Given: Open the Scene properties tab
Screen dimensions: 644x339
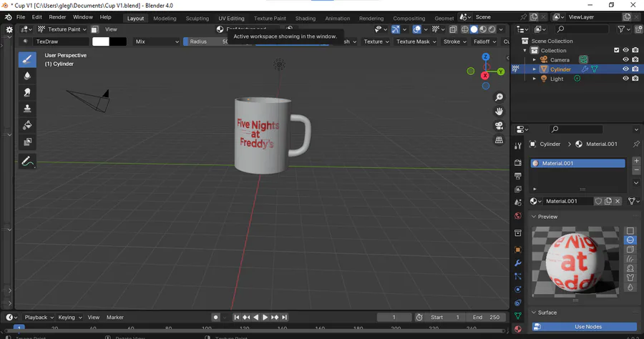Looking at the screenshot, I should 518,202.
